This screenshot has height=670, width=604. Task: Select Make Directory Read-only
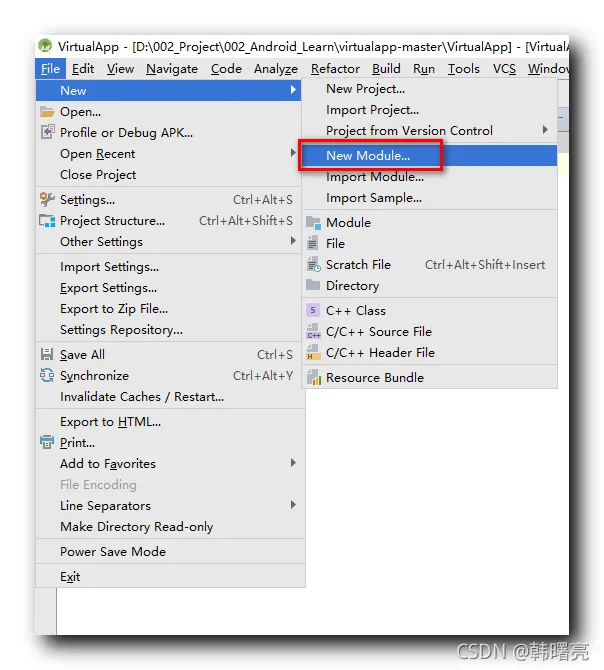tap(169, 526)
